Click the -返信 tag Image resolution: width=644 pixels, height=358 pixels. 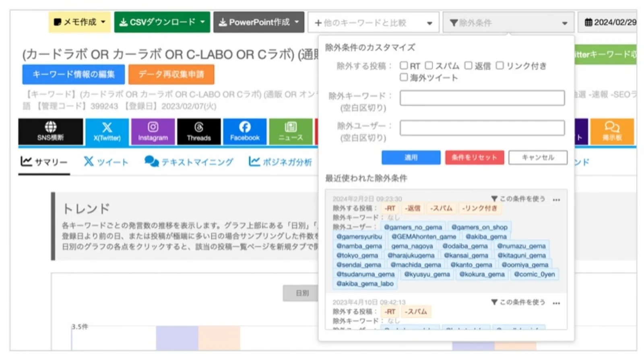(412, 208)
